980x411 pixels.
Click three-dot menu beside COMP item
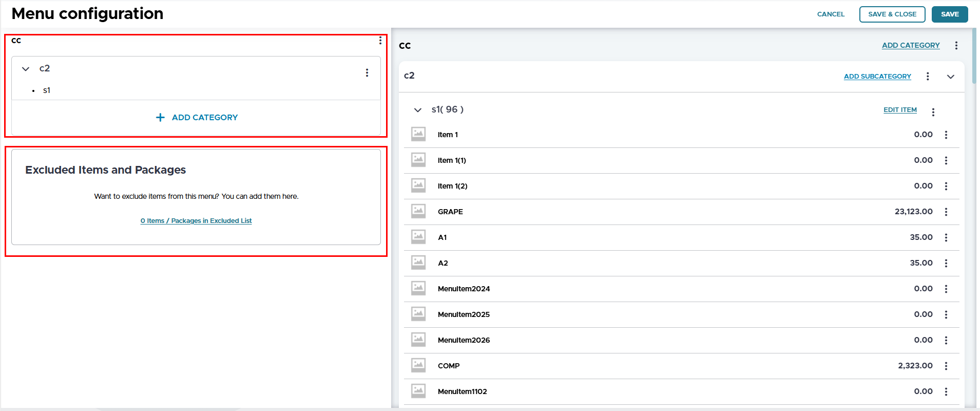pos(946,366)
